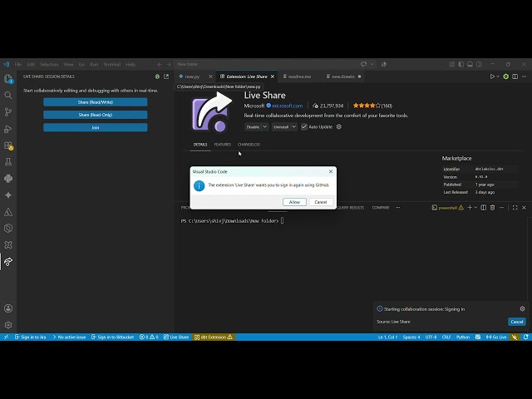Viewport: 532px width, 399px height.
Task: Go back with the navigation arrow
Action: [160, 64]
